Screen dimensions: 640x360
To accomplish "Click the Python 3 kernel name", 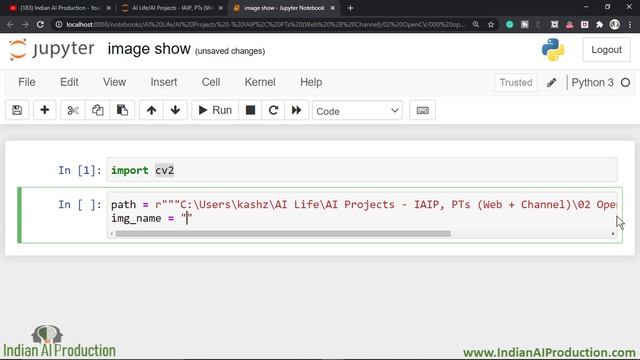I will point(592,82).
